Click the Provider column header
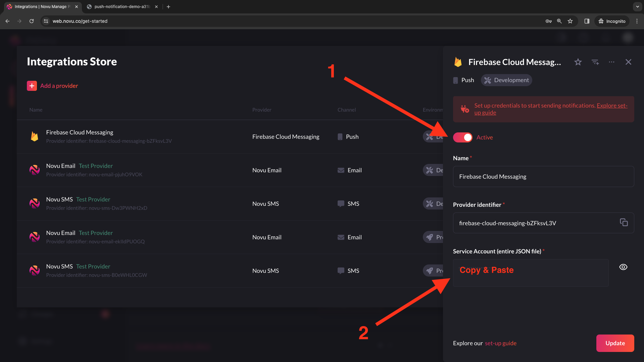 coord(262,110)
